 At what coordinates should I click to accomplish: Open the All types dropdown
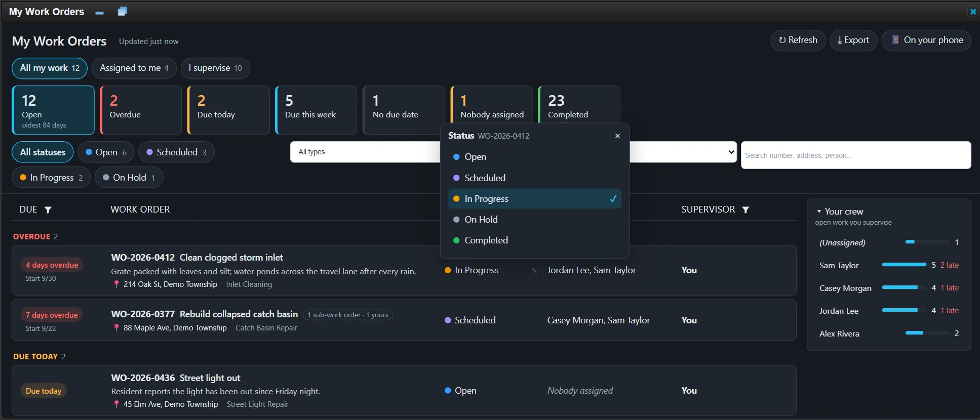tap(365, 152)
